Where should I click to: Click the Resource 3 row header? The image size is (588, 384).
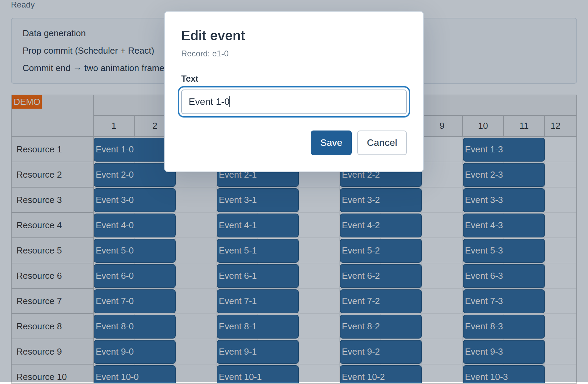52,200
